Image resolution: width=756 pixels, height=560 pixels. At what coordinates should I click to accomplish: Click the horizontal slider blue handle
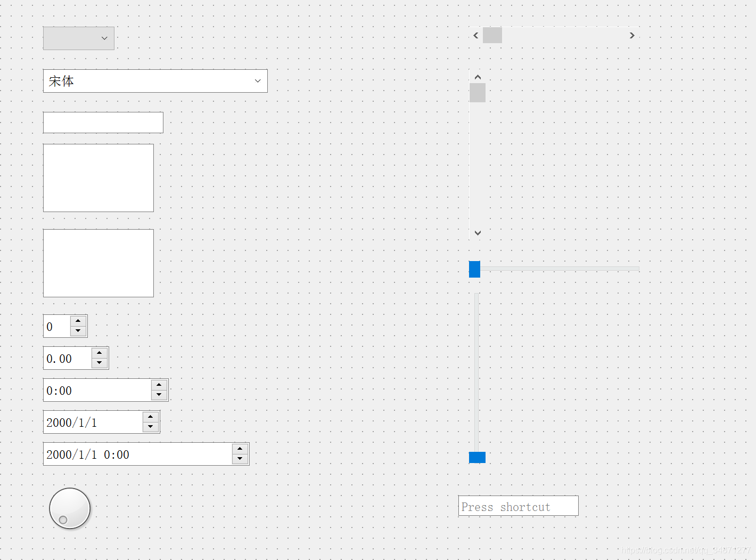475,269
